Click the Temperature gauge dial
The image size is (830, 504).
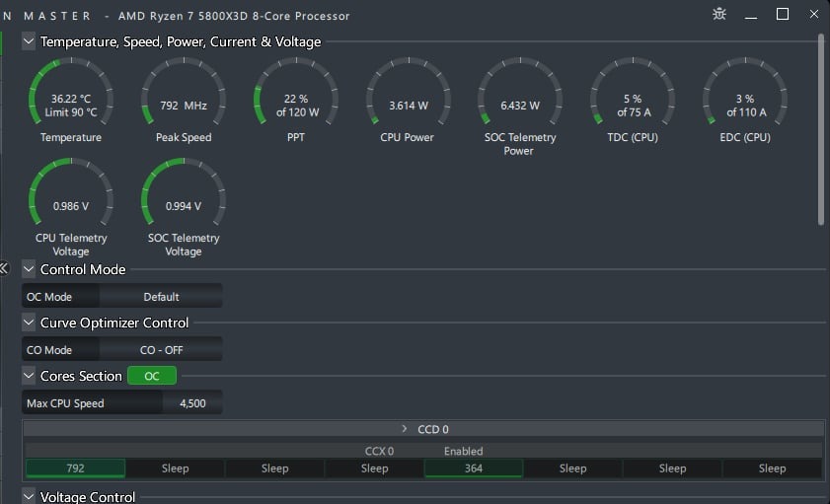71,99
